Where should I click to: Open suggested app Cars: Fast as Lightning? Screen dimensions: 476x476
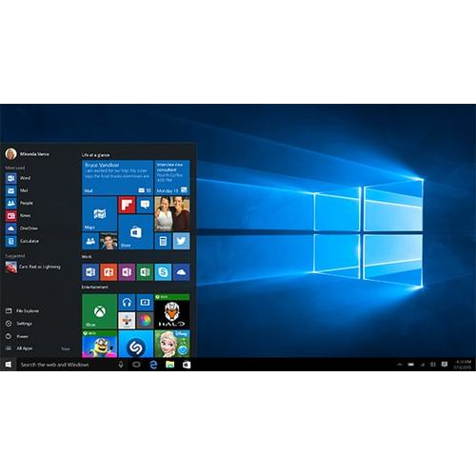point(33,267)
